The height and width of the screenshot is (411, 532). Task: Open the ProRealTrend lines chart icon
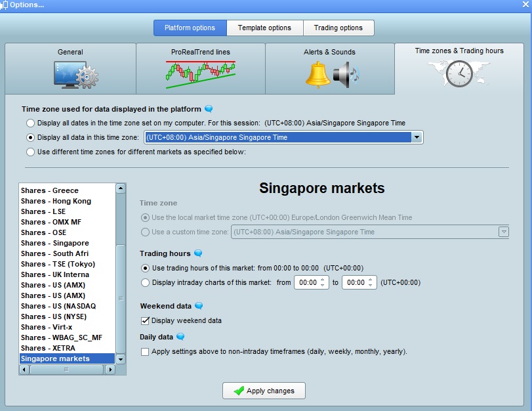(x=201, y=75)
